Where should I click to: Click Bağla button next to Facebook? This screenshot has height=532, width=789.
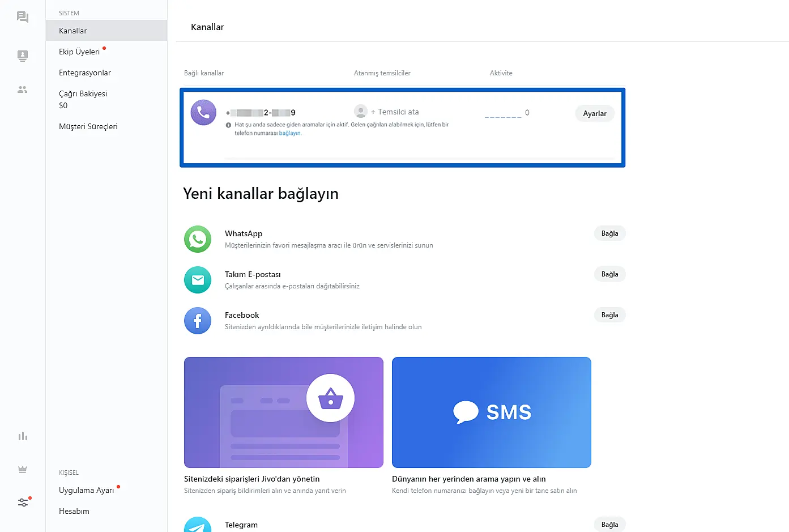pyautogui.click(x=609, y=315)
